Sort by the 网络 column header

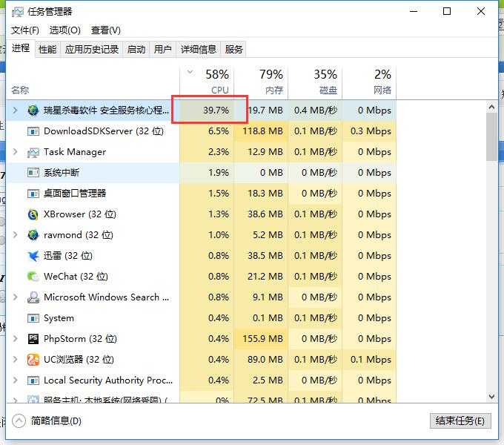[x=369, y=82]
